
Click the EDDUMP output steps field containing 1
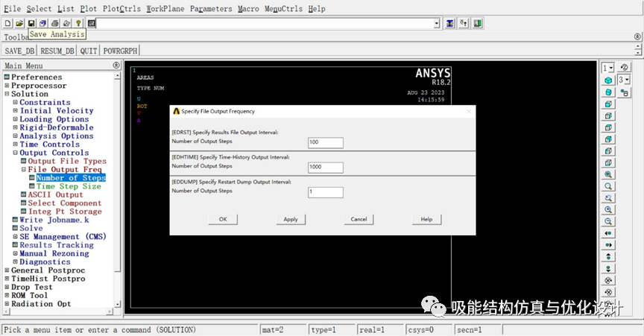tap(326, 192)
